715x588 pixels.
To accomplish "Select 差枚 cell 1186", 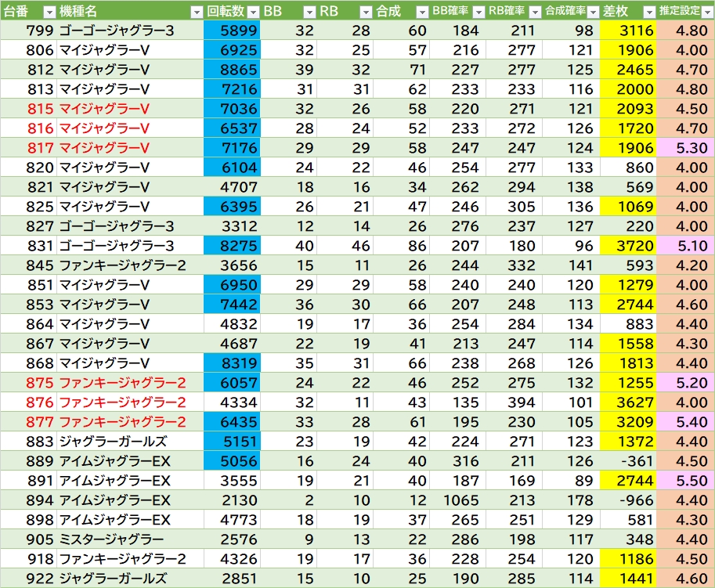I will tap(628, 560).
